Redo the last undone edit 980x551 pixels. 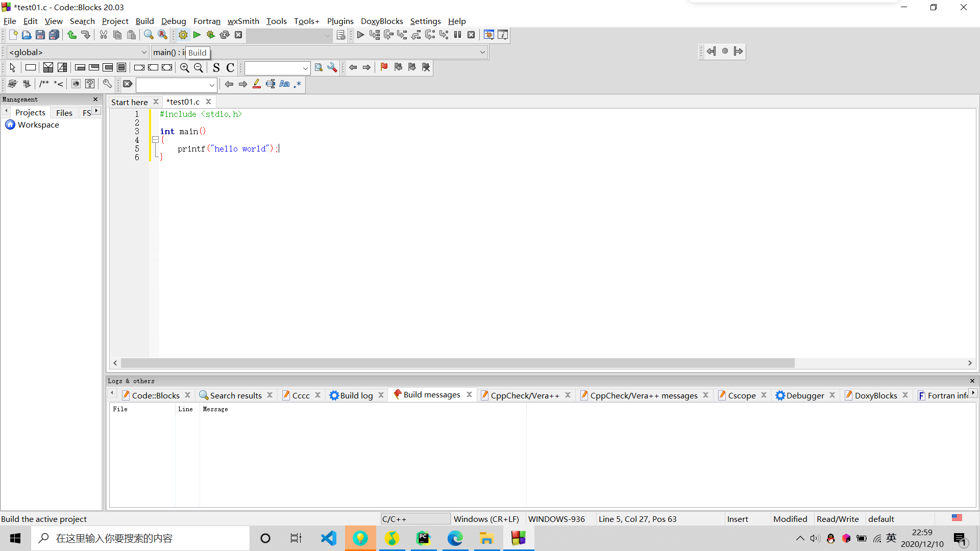86,35
